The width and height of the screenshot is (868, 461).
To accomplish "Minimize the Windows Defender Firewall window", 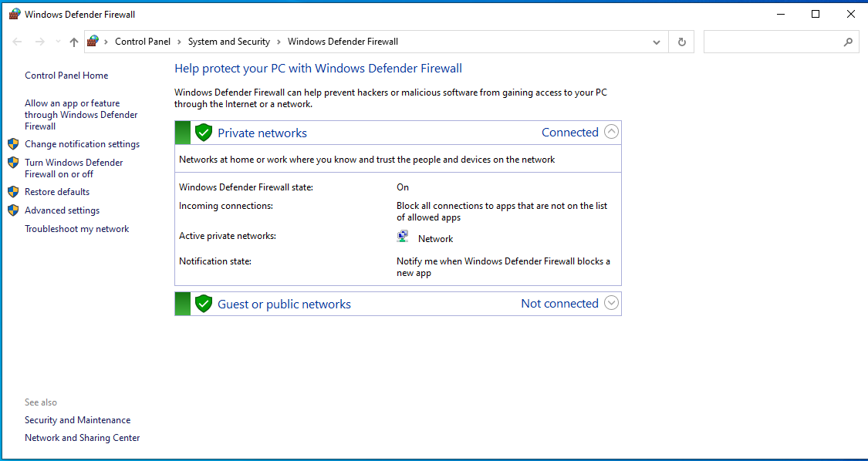I will click(780, 15).
